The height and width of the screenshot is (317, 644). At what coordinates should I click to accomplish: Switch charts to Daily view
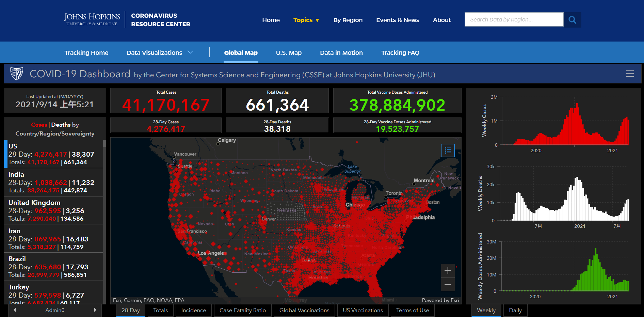(x=515, y=310)
